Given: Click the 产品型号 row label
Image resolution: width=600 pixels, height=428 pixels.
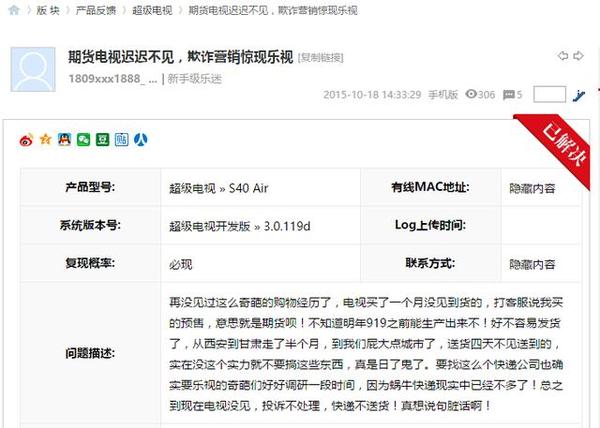Looking at the screenshot, I should coord(90,187).
